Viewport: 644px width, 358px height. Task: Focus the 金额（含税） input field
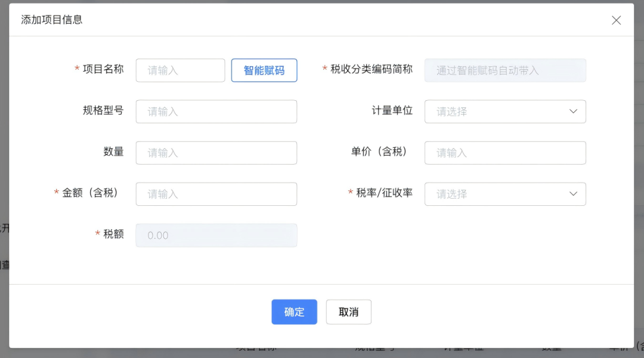click(x=216, y=194)
